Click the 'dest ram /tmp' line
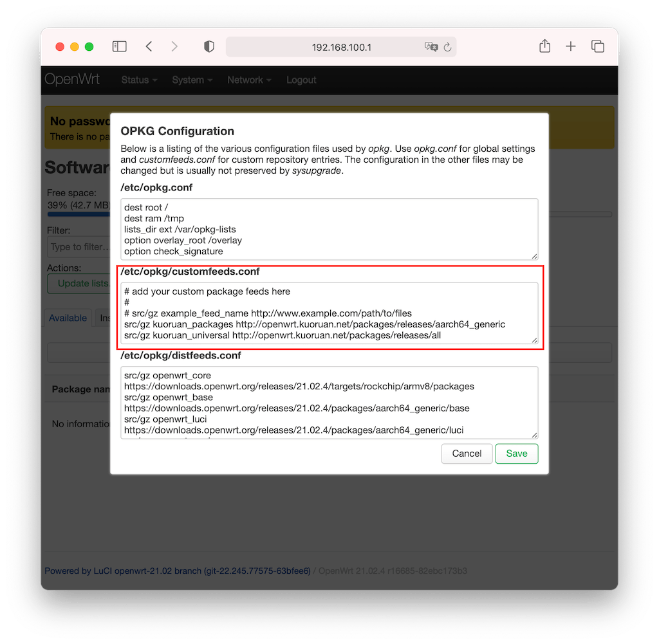 coord(154,219)
